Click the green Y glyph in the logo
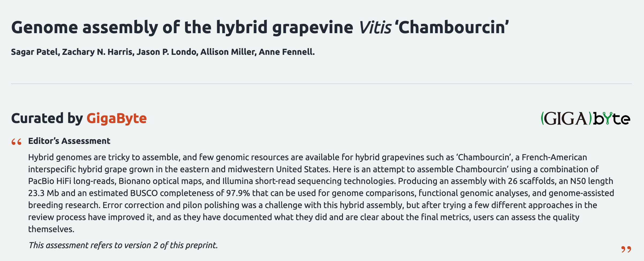 tap(608, 118)
